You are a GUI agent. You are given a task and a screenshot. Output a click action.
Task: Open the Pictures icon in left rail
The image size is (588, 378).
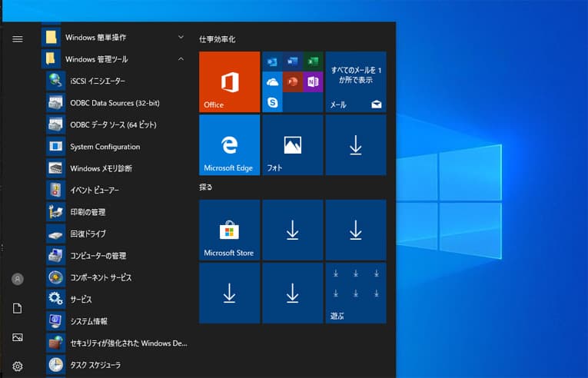tap(18, 337)
